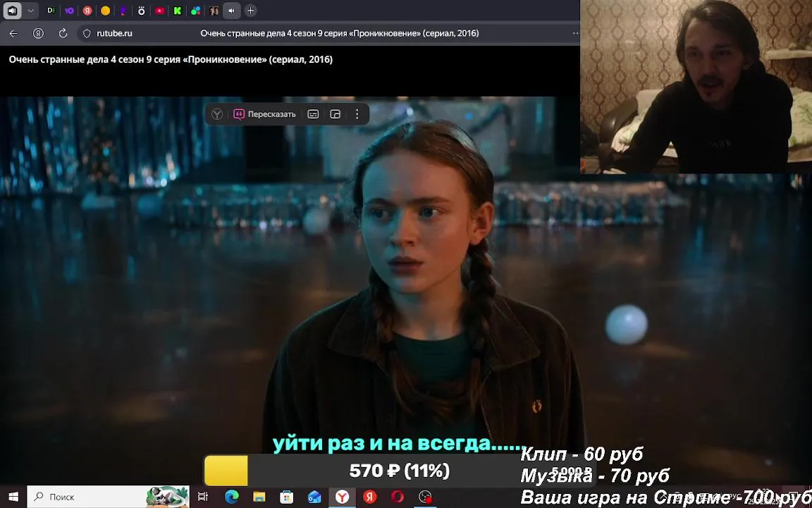Switch to the colorful dots pinned tab
Image resolution: width=812 pixels, height=508 pixels.
coord(196,11)
